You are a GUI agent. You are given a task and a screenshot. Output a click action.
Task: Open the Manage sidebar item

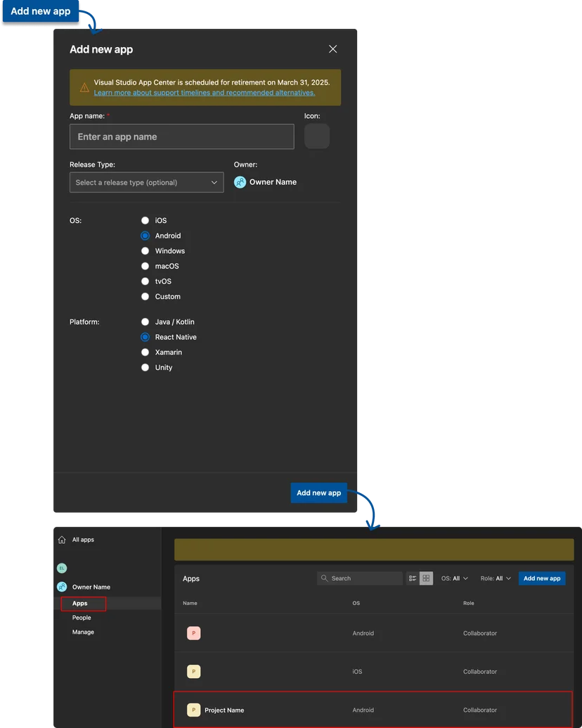(x=83, y=632)
